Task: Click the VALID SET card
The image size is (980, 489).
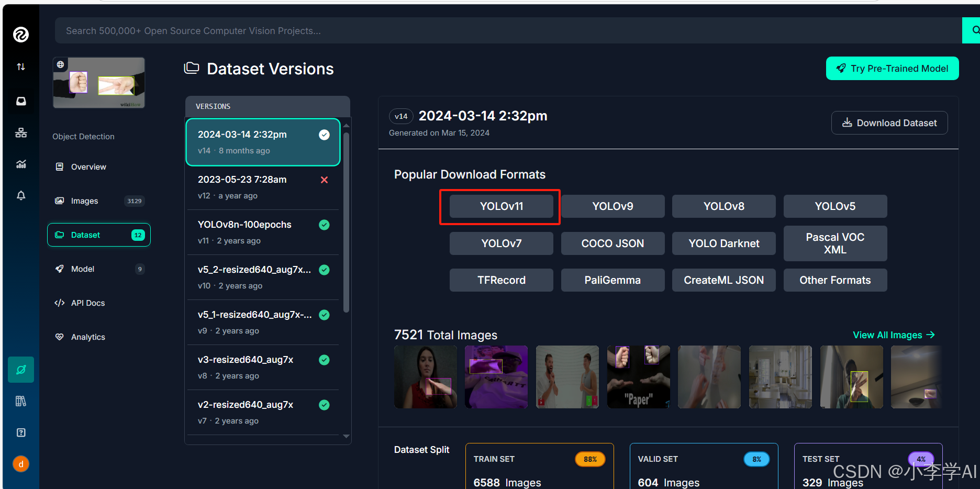Action: (704, 466)
